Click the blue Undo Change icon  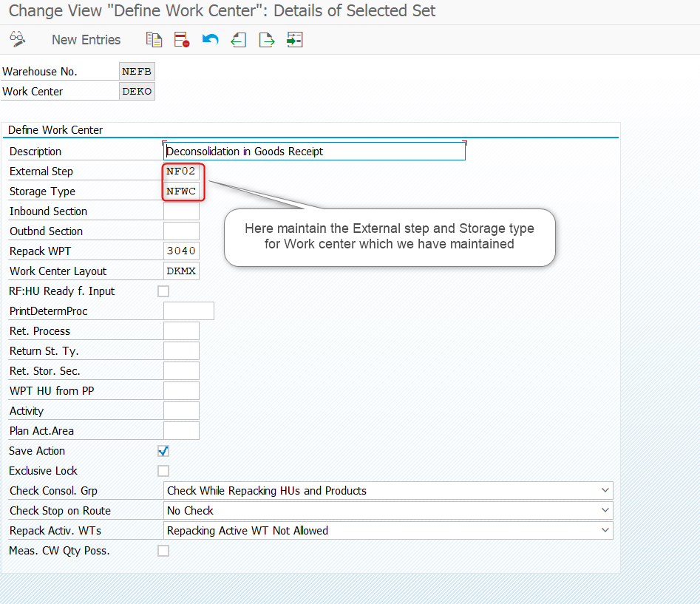coord(210,40)
